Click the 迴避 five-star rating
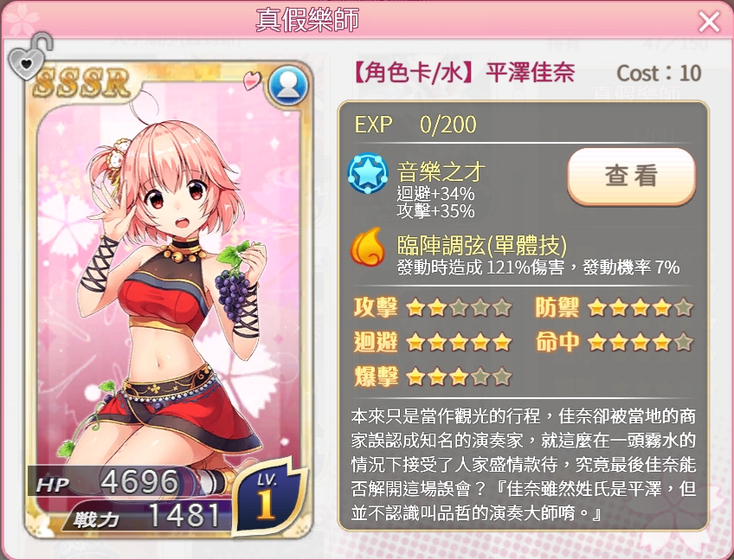Viewport: 734px width, 560px height. [x=458, y=342]
